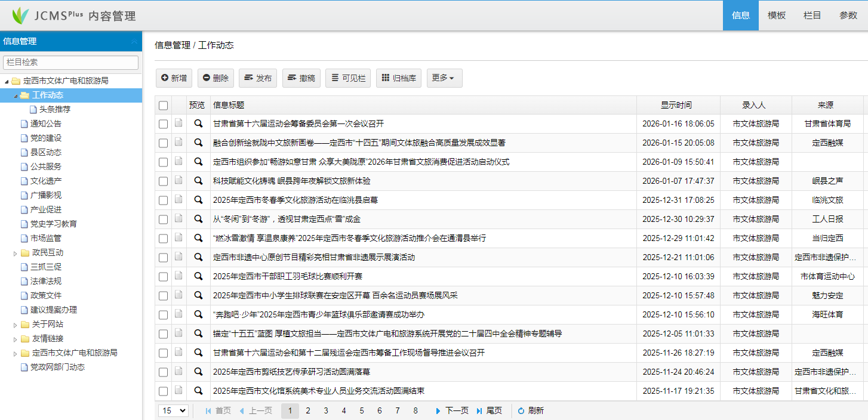Go to next page with 下一页 arrow
868x420 pixels.
(x=438, y=411)
